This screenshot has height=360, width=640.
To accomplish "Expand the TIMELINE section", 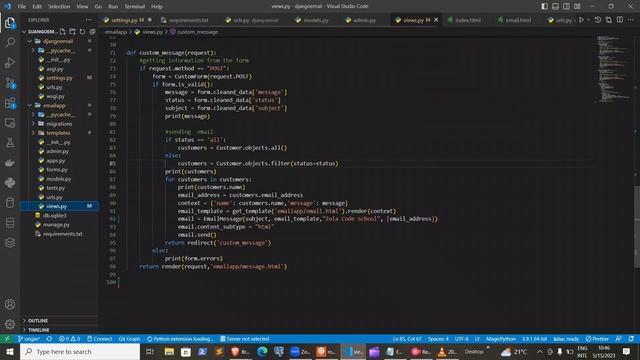I will 38,329.
